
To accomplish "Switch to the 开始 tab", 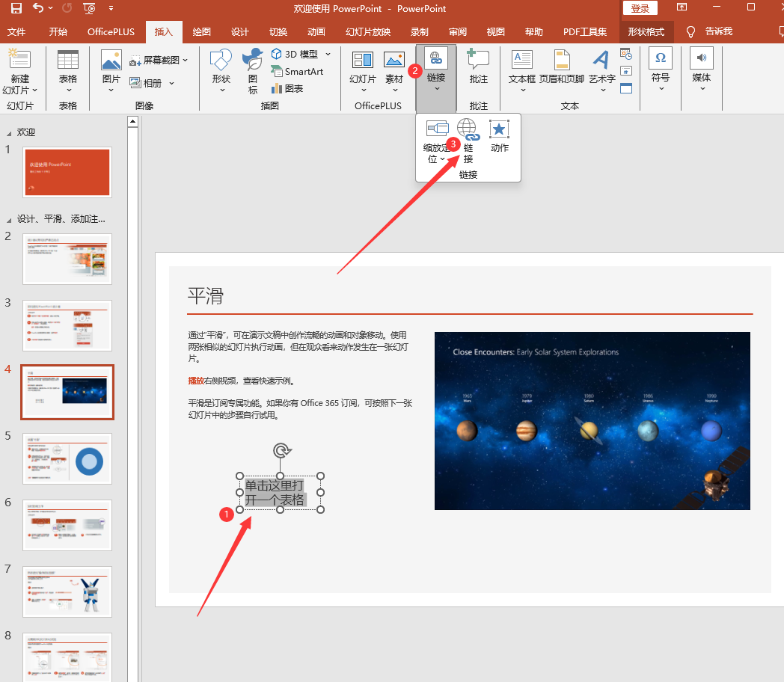I will (58, 31).
